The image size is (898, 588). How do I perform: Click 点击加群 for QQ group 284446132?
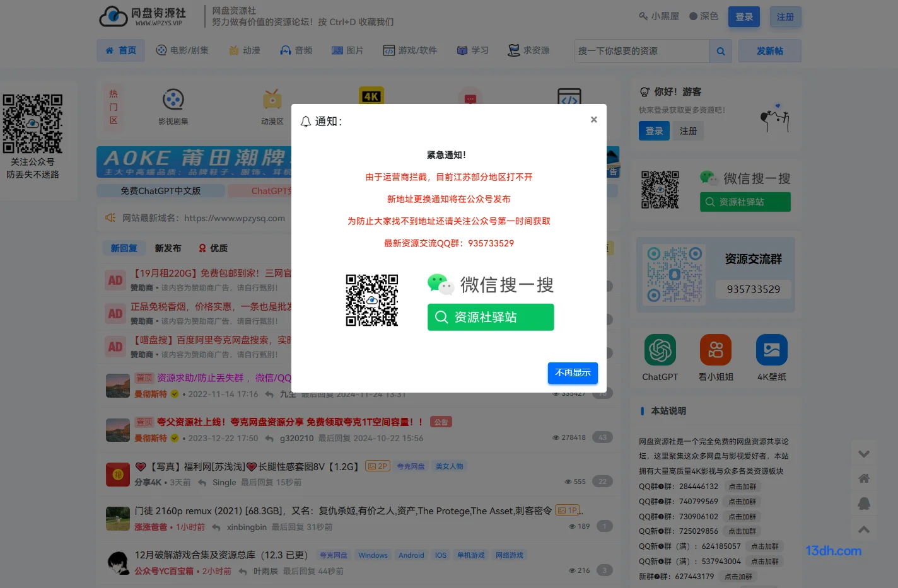click(x=742, y=487)
